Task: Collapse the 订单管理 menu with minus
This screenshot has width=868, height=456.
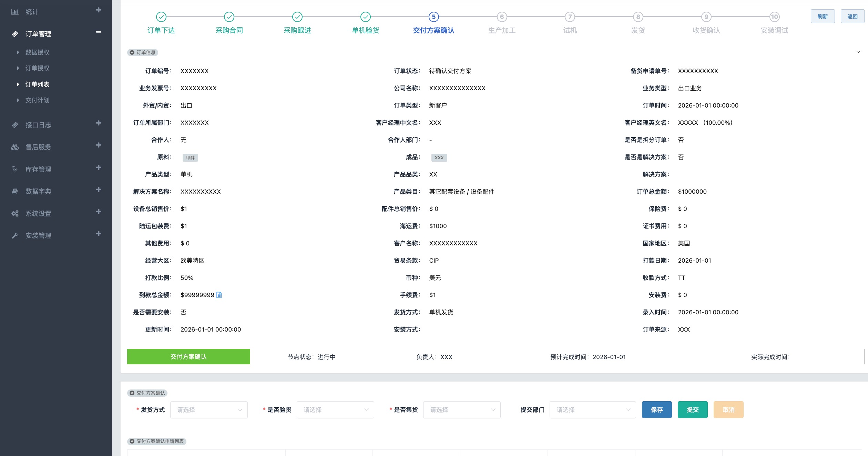Action: (x=99, y=32)
